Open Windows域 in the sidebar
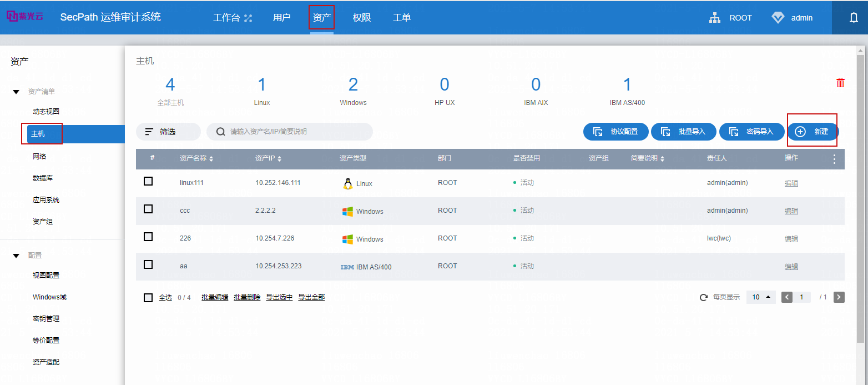Image resolution: width=868 pixels, height=385 pixels. pyautogui.click(x=49, y=297)
